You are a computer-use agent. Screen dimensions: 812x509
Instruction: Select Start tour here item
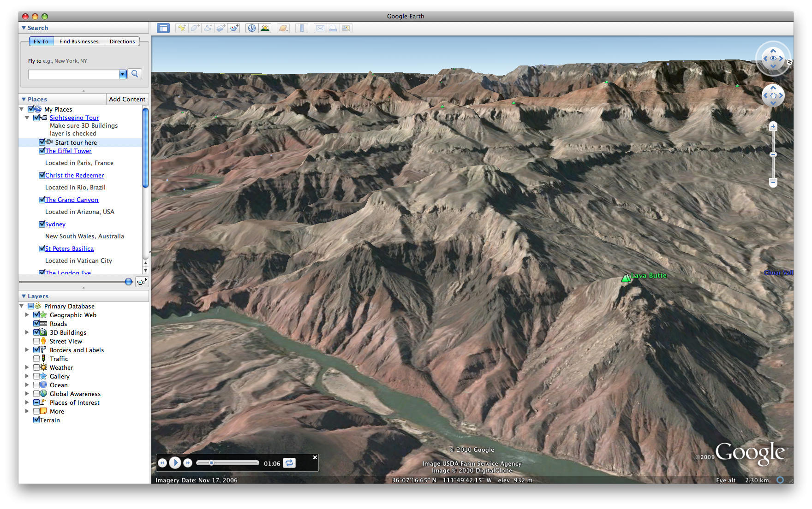81,142
